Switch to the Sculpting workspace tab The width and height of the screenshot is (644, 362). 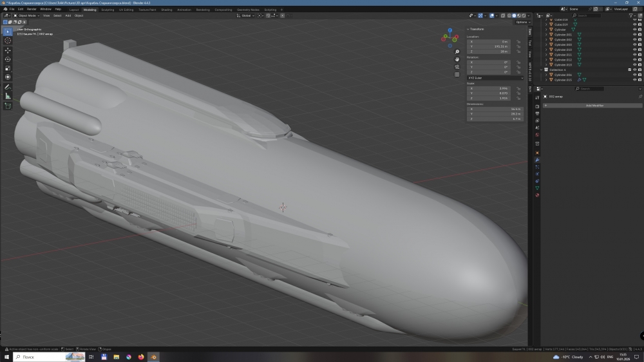(x=108, y=10)
